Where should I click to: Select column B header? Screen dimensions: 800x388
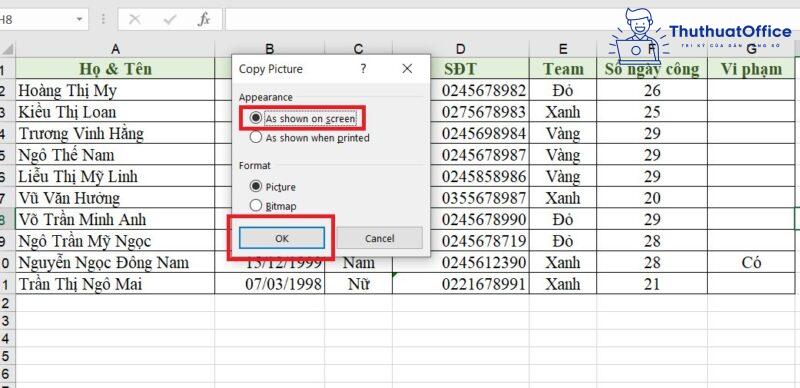270,49
